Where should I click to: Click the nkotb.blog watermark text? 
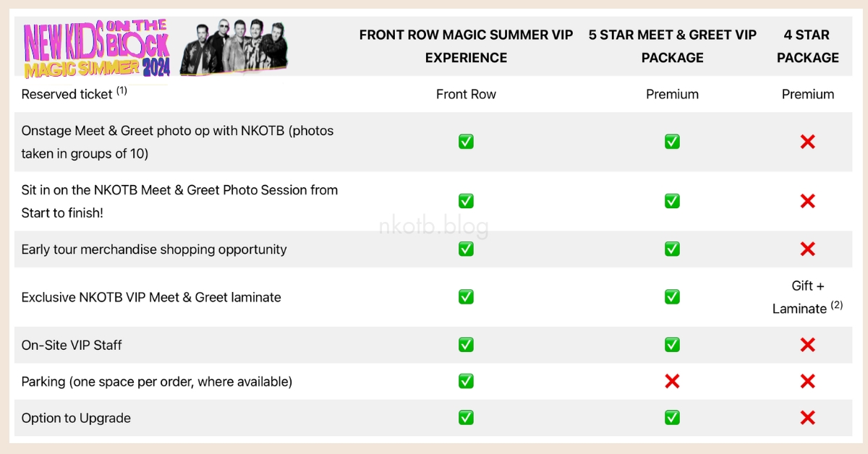(x=434, y=227)
